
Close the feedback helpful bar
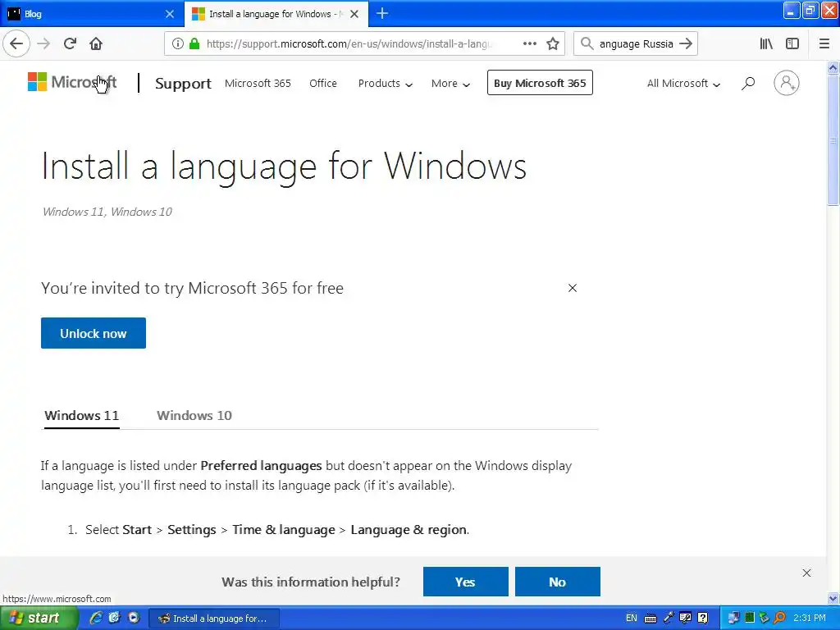click(807, 573)
